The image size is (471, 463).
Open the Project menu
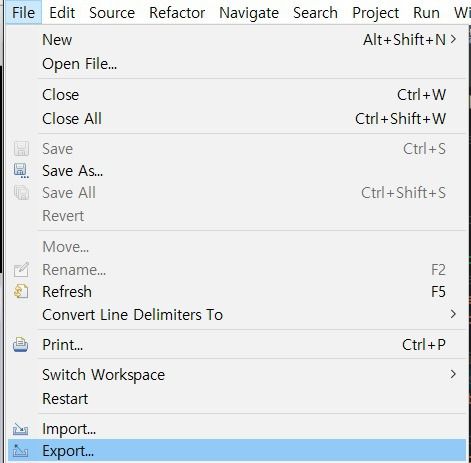point(375,13)
